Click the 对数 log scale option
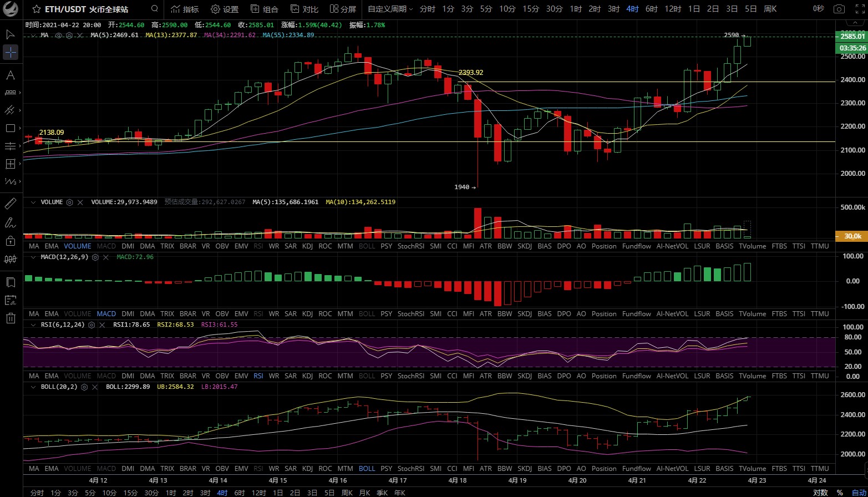This screenshot has height=497, width=868. 820,493
